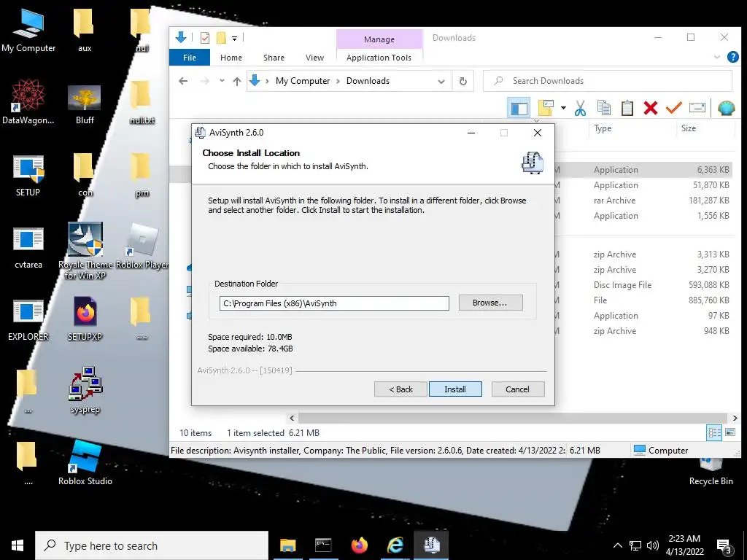The image size is (747, 560).
Task: Click the Refresh button next to address bar
Action: coord(463,81)
